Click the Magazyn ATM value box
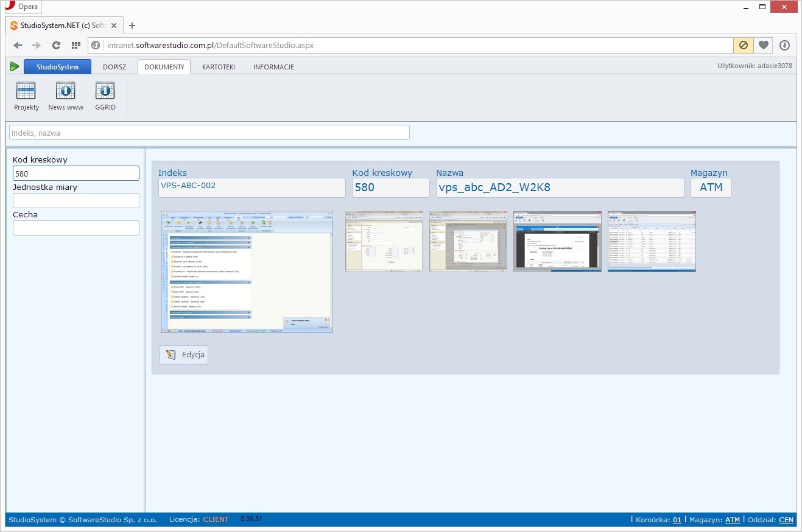The width and height of the screenshot is (802, 532). click(x=711, y=187)
